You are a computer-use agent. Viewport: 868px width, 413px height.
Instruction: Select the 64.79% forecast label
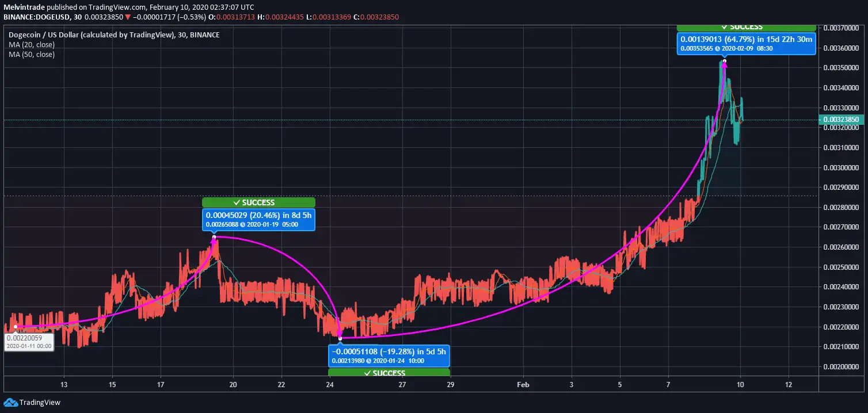[746, 40]
